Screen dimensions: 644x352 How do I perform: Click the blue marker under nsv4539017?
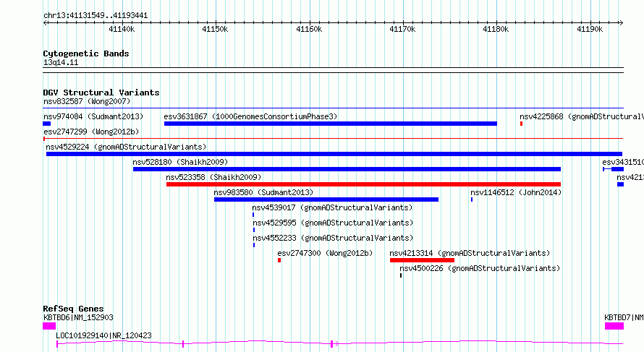click(x=253, y=215)
